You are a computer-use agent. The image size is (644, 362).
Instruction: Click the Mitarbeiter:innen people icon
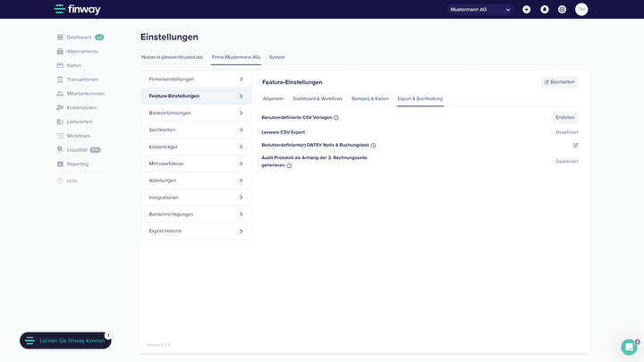pos(60,94)
